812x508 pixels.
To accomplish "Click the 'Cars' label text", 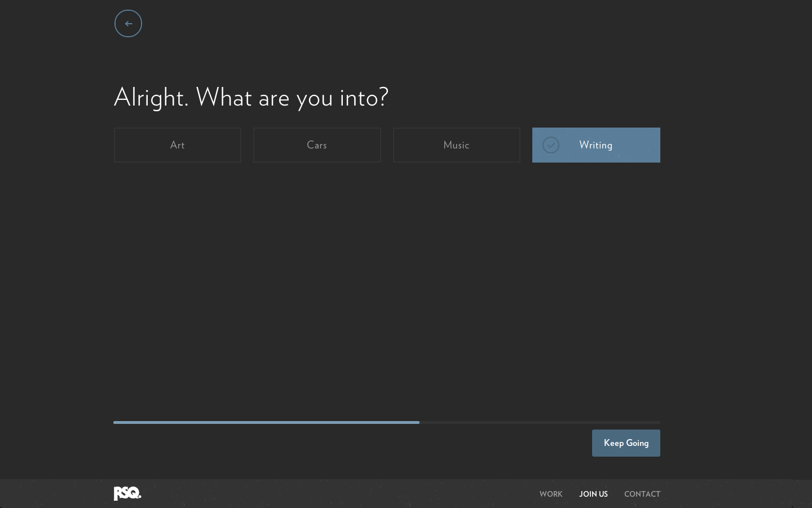I will (317, 145).
